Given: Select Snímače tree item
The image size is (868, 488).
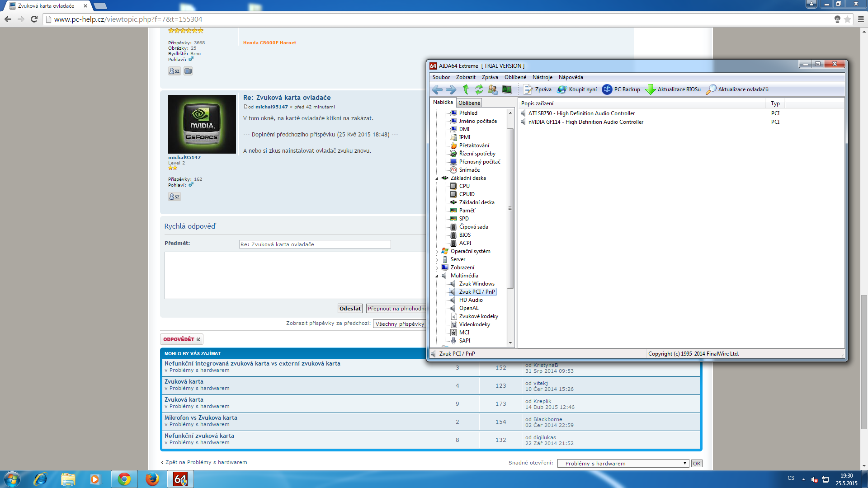Looking at the screenshot, I should [469, 170].
